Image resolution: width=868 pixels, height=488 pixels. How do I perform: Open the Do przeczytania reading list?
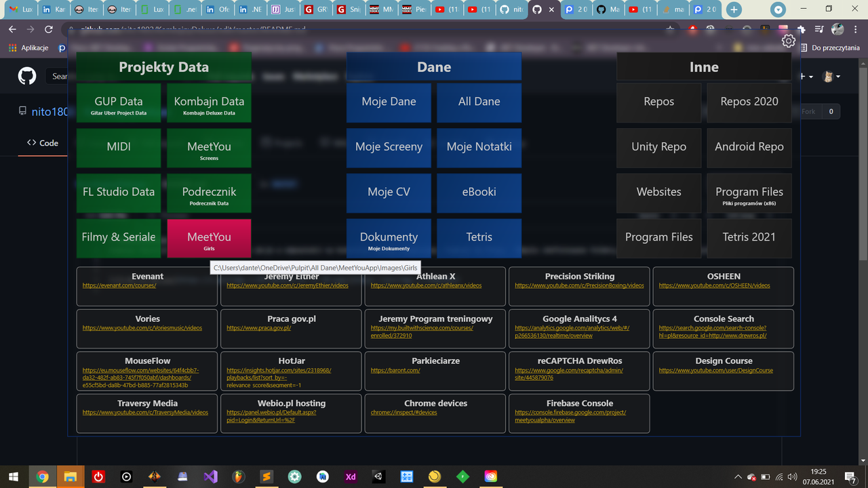[x=829, y=48]
